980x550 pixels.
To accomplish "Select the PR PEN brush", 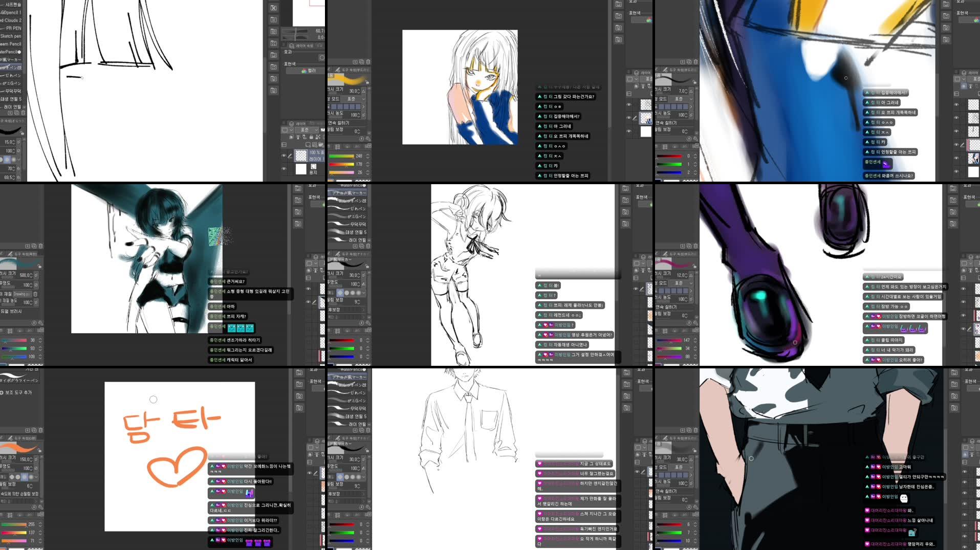I will tap(13, 28).
